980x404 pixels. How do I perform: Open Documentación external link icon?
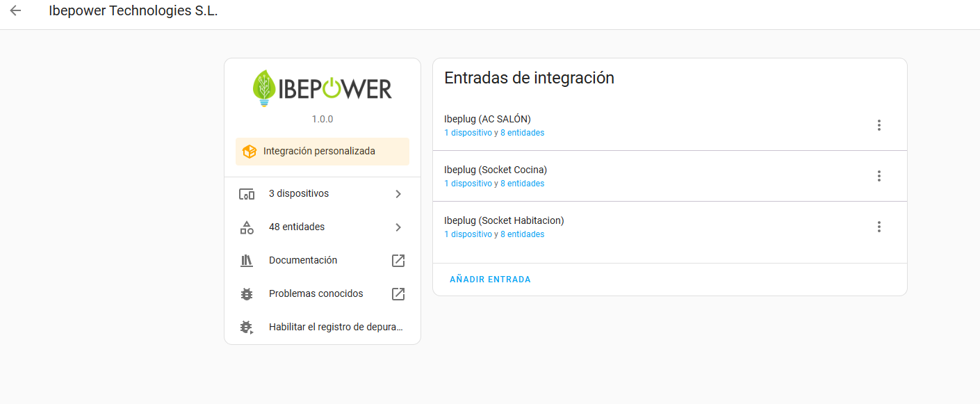[x=398, y=261]
